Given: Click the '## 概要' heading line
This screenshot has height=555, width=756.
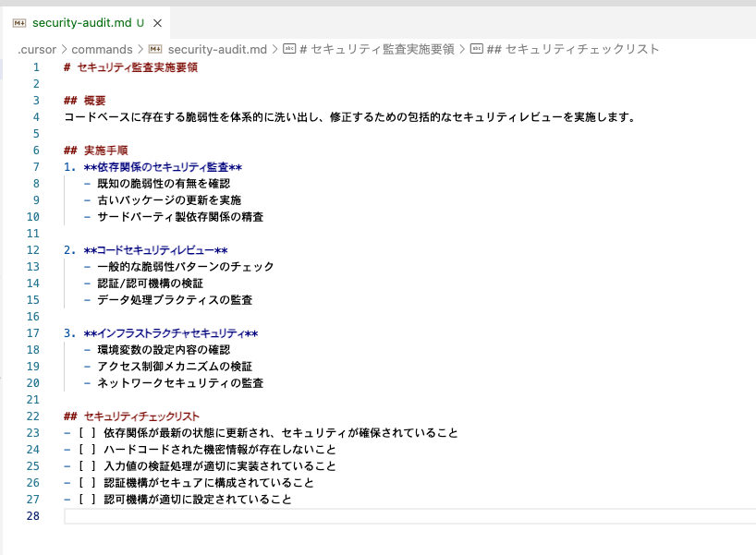Looking at the screenshot, I should click(x=84, y=101).
